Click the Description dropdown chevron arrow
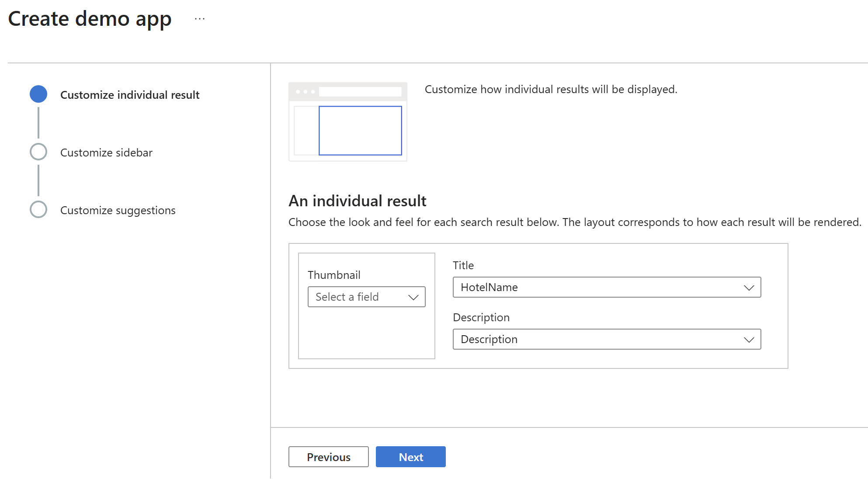 pos(749,340)
